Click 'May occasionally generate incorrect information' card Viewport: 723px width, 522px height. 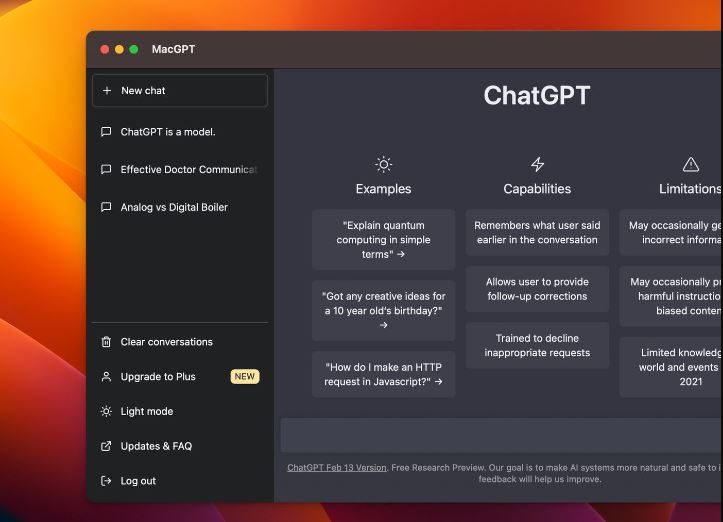tap(671, 232)
